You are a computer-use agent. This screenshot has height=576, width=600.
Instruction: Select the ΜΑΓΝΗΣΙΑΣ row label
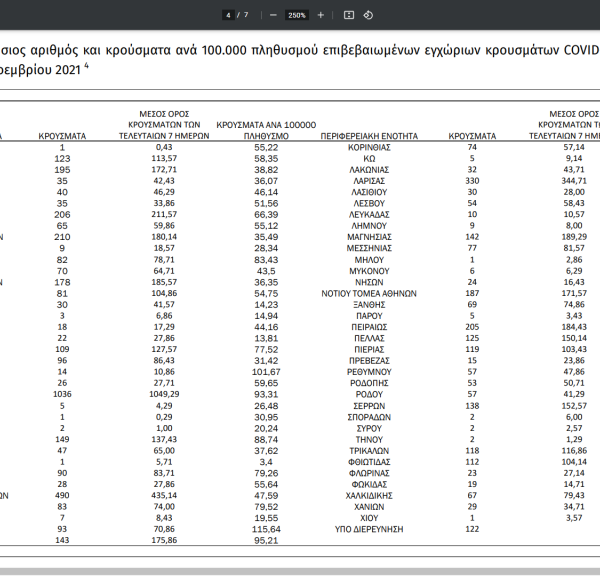(x=369, y=237)
